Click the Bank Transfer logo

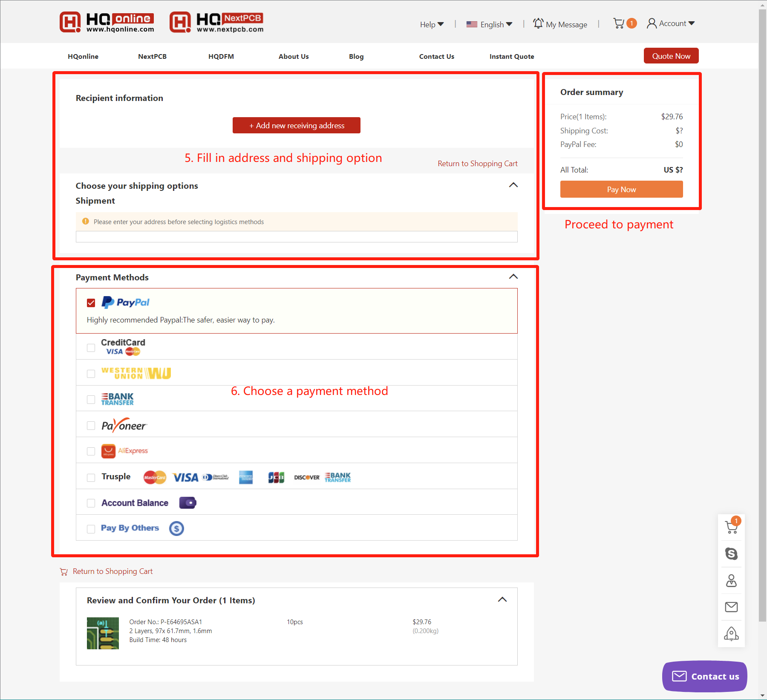point(118,399)
